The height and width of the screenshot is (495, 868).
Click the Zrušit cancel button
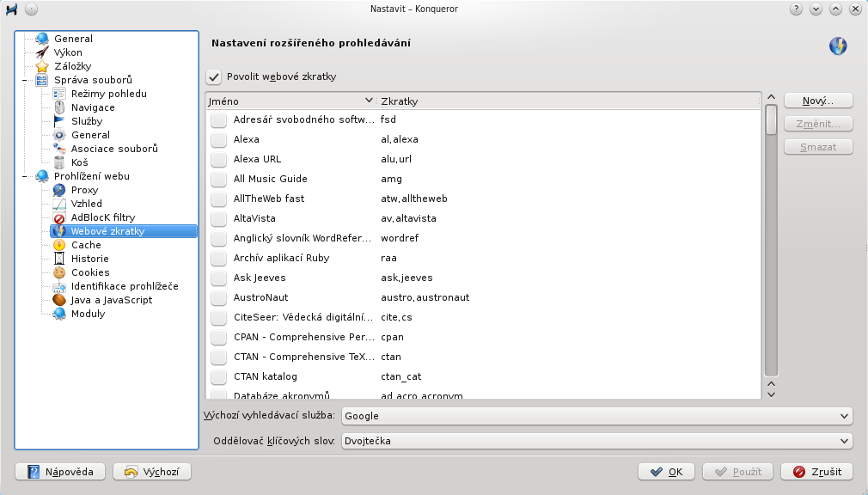[x=817, y=472]
